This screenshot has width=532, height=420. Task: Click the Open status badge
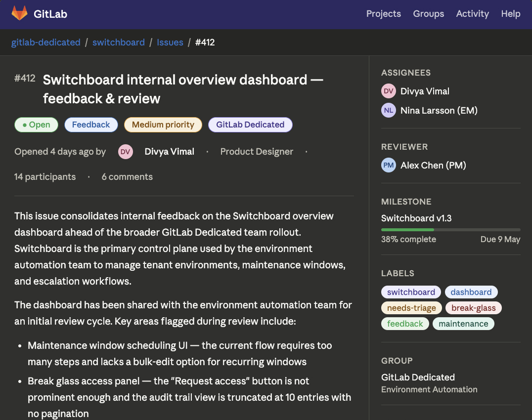point(36,125)
